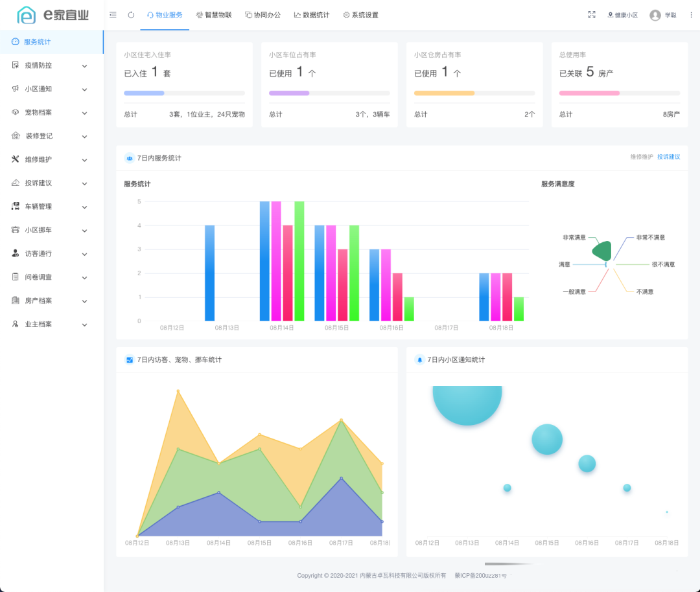Expand the 业主档案 menu chevron

coord(84,324)
